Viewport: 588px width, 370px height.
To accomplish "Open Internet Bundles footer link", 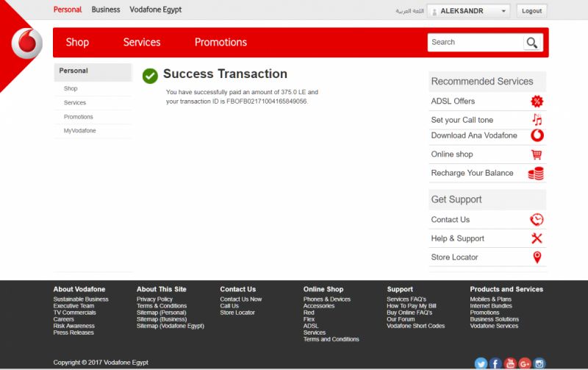I will pyautogui.click(x=491, y=306).
